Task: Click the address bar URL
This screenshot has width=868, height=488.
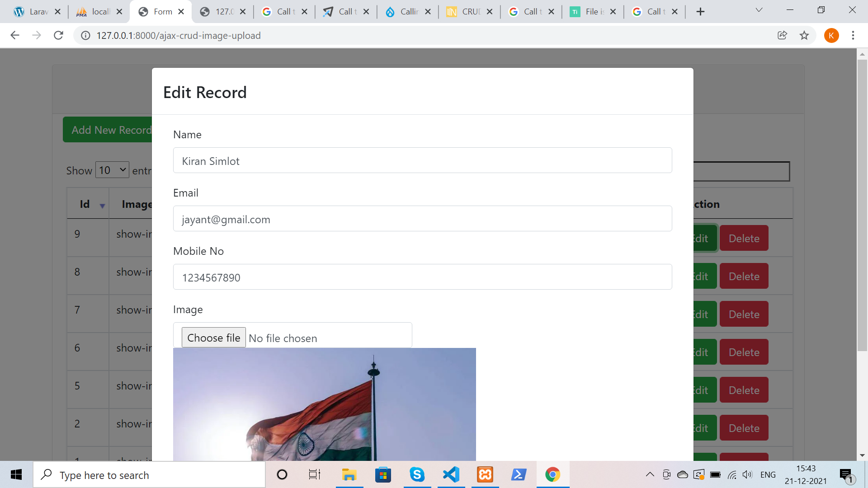Action: tap(179, 35)
